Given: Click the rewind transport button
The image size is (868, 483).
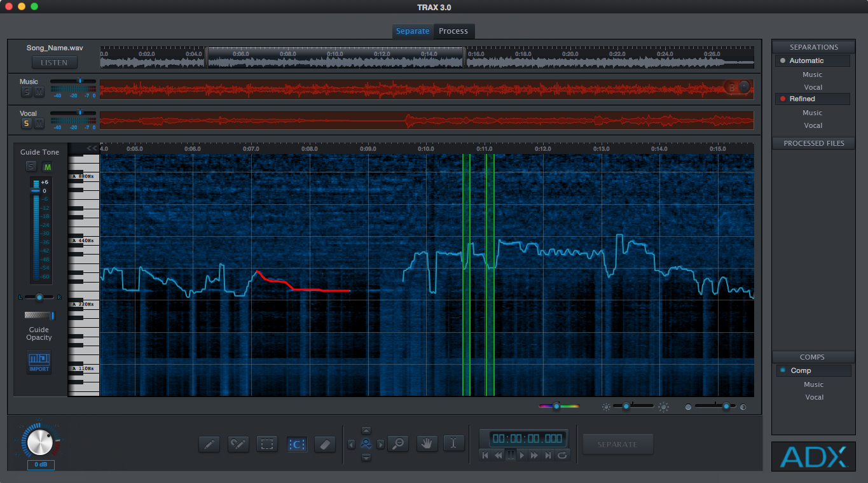Looking at the screenshot, I should click(x=498, y=455).
